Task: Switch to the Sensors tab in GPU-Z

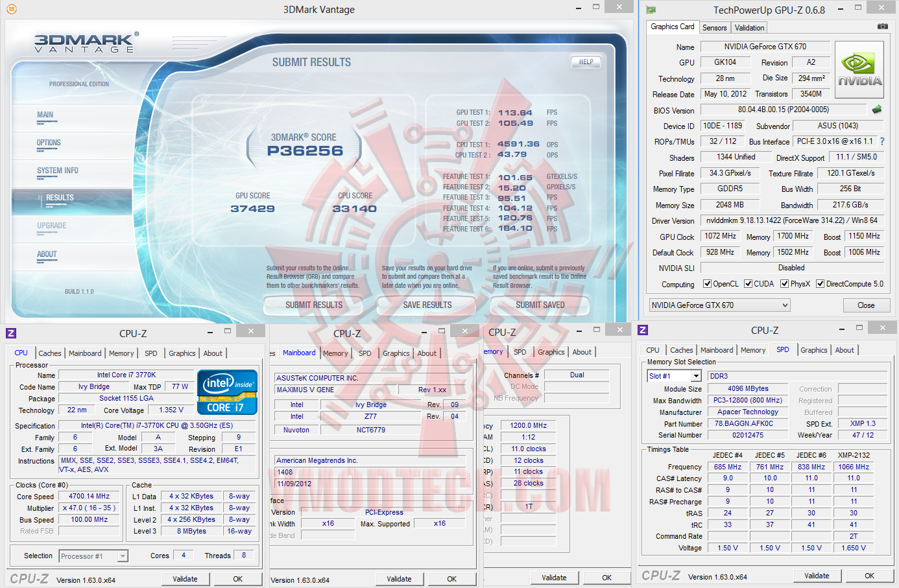Action: [x=714, y=28]
